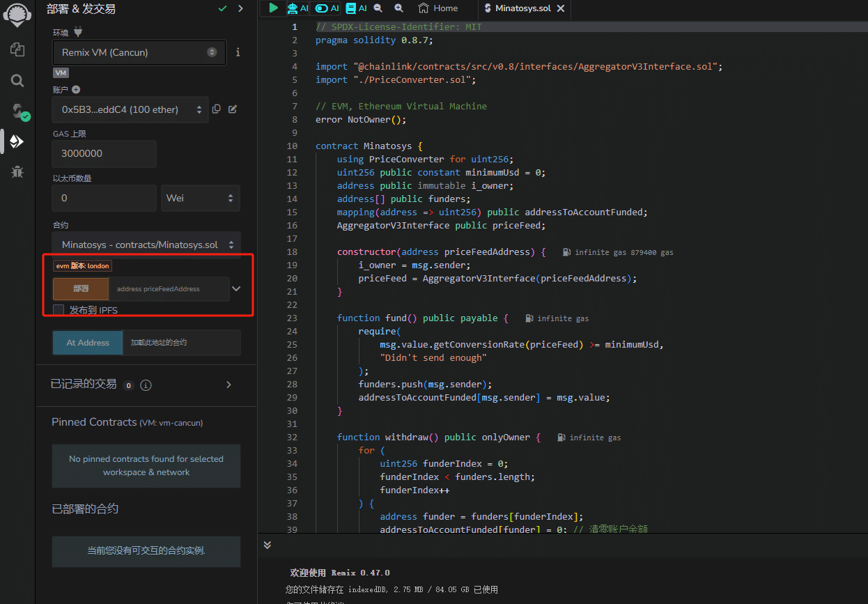Click the green Run script play button
Viewport: 868px width, 604px height.
pyautogui.click(x=273, y=8)
